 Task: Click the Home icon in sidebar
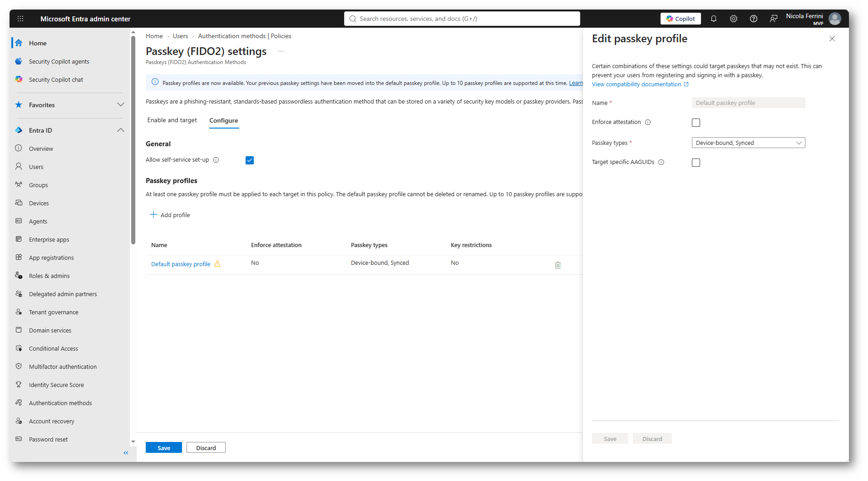tap(19, 43)
